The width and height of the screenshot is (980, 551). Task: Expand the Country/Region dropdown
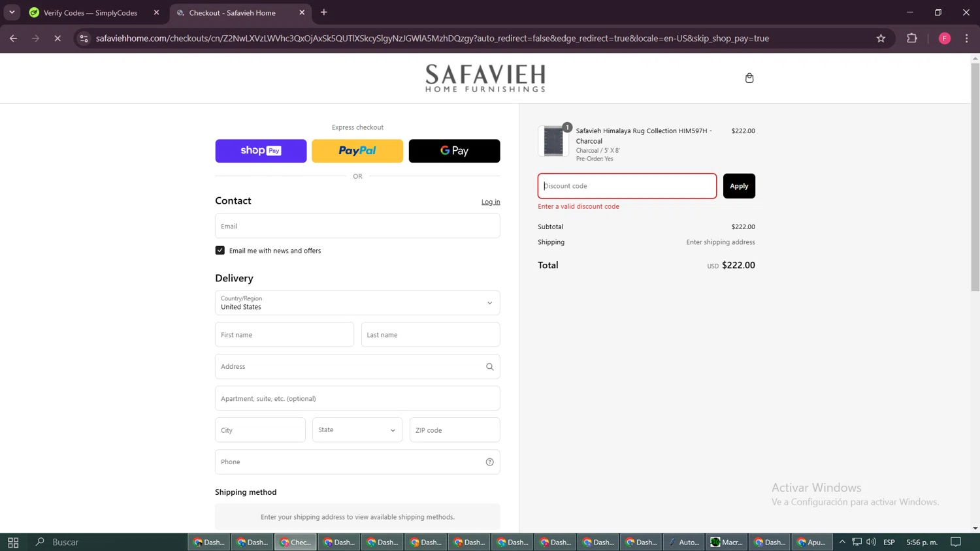(357, 303)
